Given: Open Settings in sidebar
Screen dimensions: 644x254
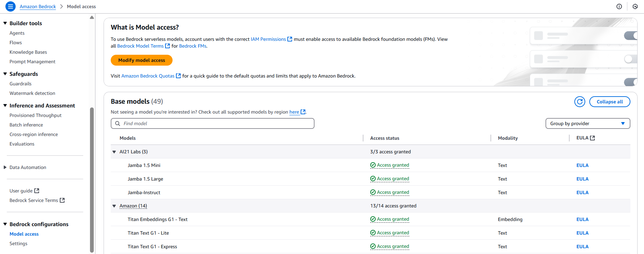Looking at the screenshot, I should (x=18, y=243).
